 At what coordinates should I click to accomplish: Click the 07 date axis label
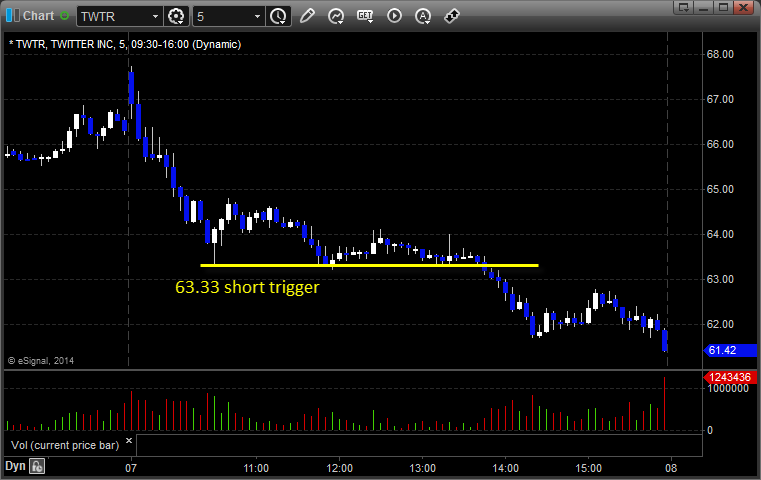(x=131, y=468)
